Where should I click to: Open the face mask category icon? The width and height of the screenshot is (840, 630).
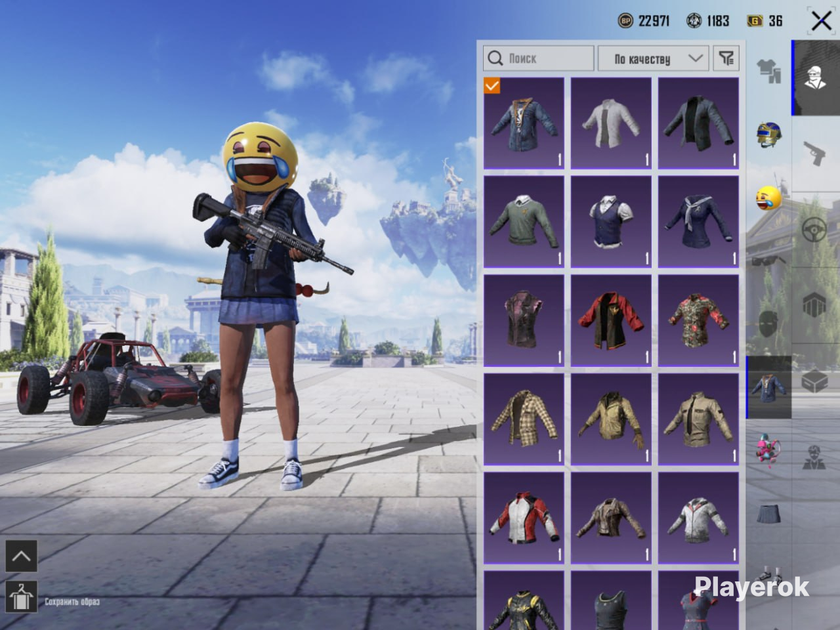click(x=768, y=324)
